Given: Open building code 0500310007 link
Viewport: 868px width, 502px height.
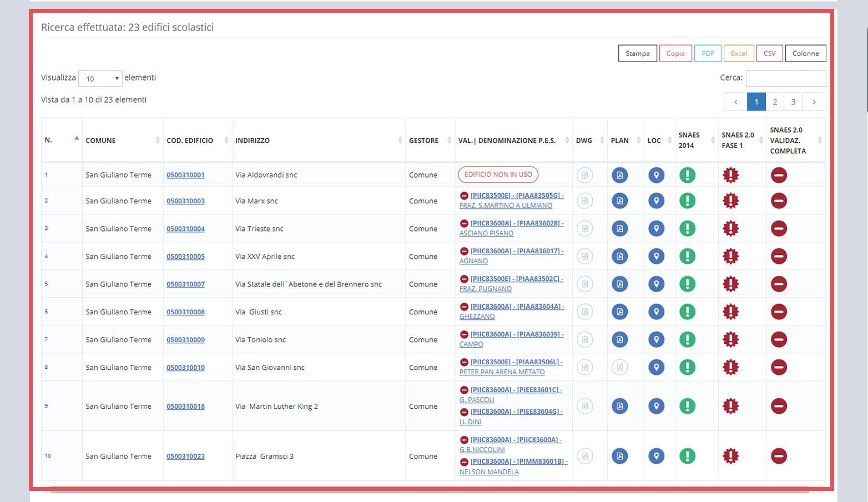Looking at the screenshot, I should [x=185, y=284].
